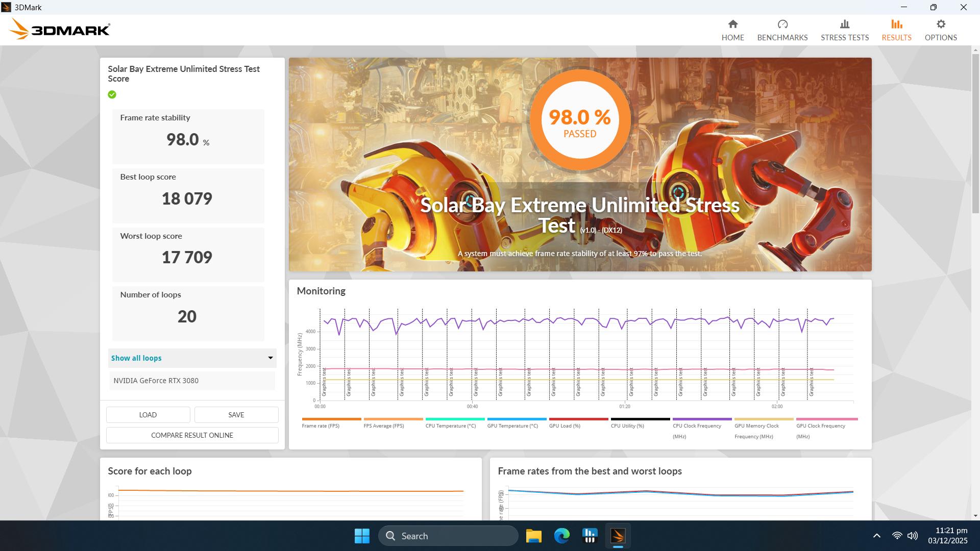Click the COMPARE RESULT ONLINE button
The height and width of the screenshot is (551, 980).
[x=192, y=435]
